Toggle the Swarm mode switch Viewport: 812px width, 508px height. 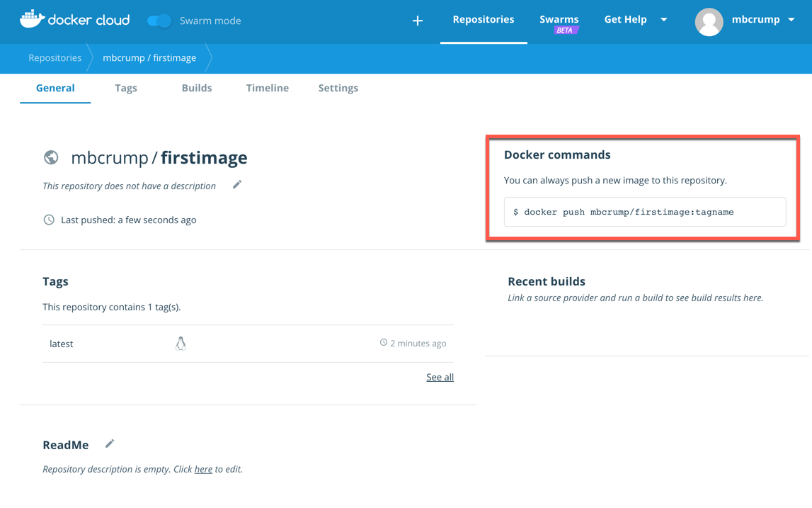(x=159, y=21)
